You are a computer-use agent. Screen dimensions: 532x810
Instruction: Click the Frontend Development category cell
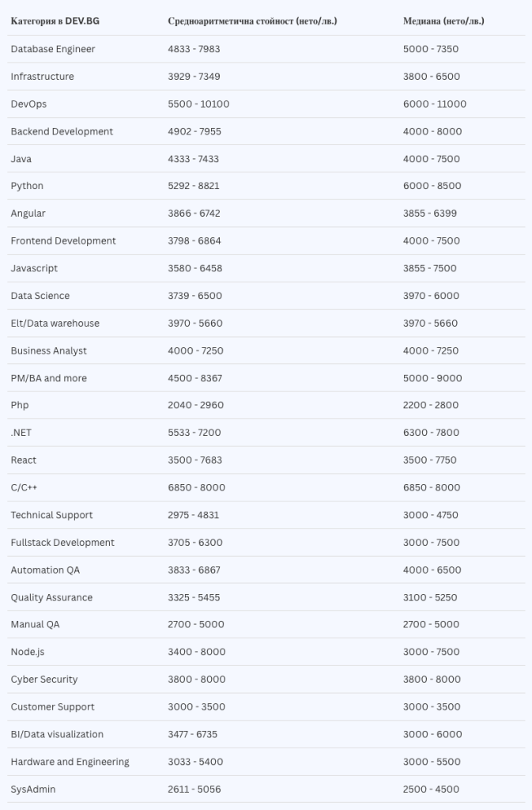click(x=63, y=240)
